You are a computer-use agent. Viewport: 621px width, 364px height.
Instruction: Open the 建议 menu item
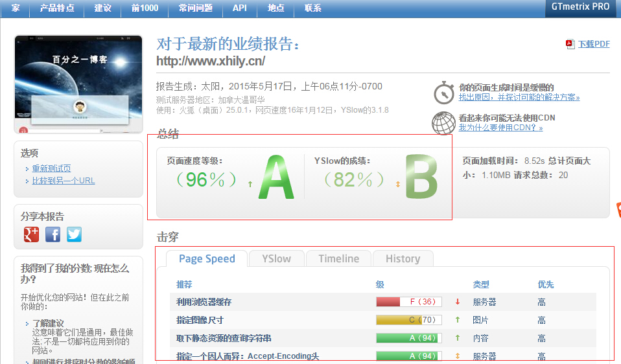(102, 8)
